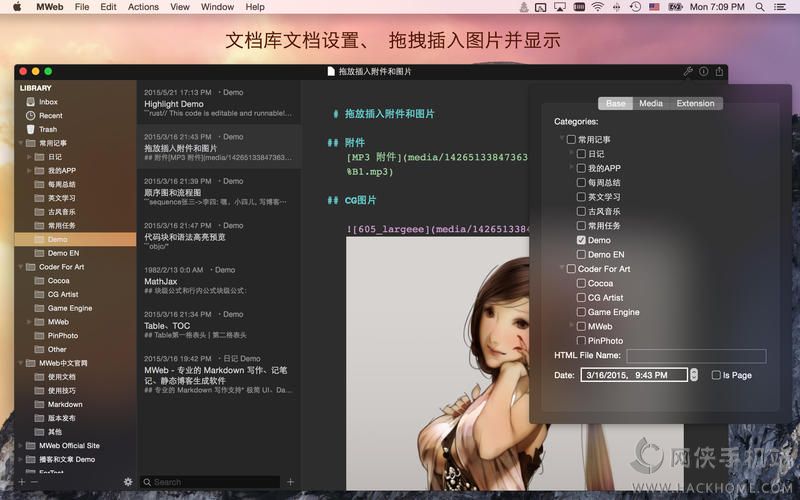The width and height of the screenshot is (800, 500).
Task: Click the document icon in window title
Action: tap(331, 71)
